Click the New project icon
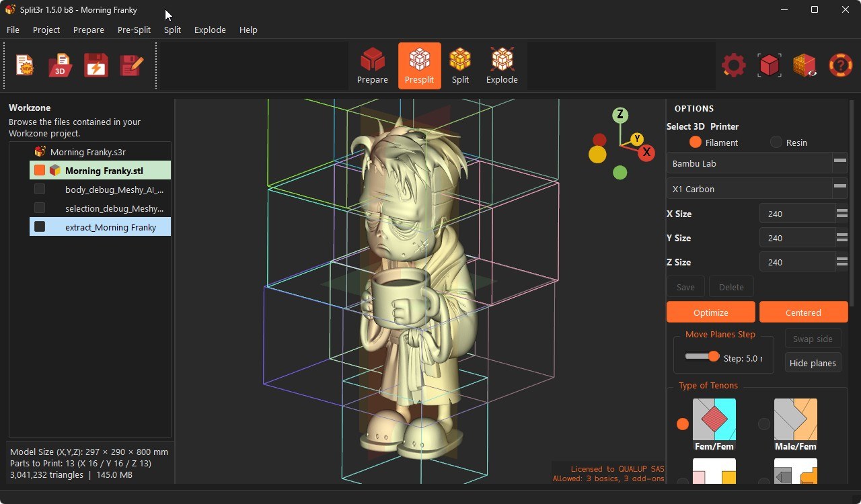The height and width of the screenshot is (504, 861). point(25,65)
